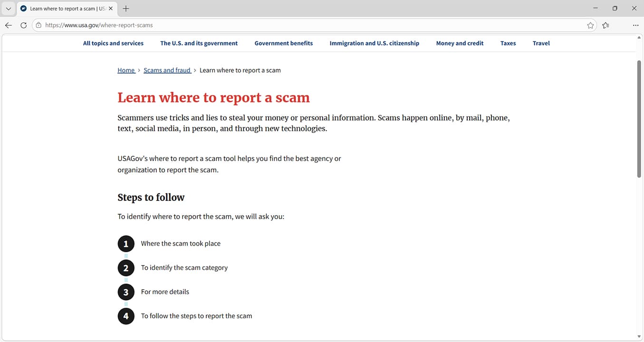Image resolution: width=644 pixels, height=342 pixels.
Task: Click 'For more details' step text
Action: 165,292
